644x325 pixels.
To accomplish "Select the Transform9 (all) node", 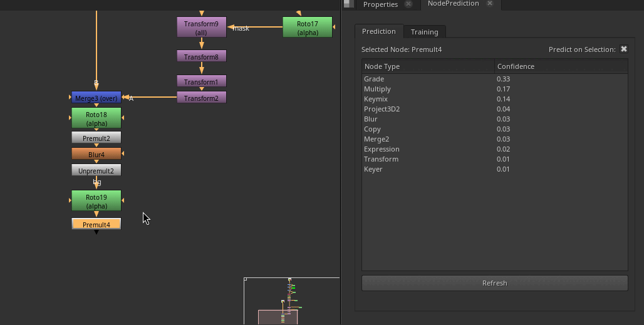I will (201, 27).
